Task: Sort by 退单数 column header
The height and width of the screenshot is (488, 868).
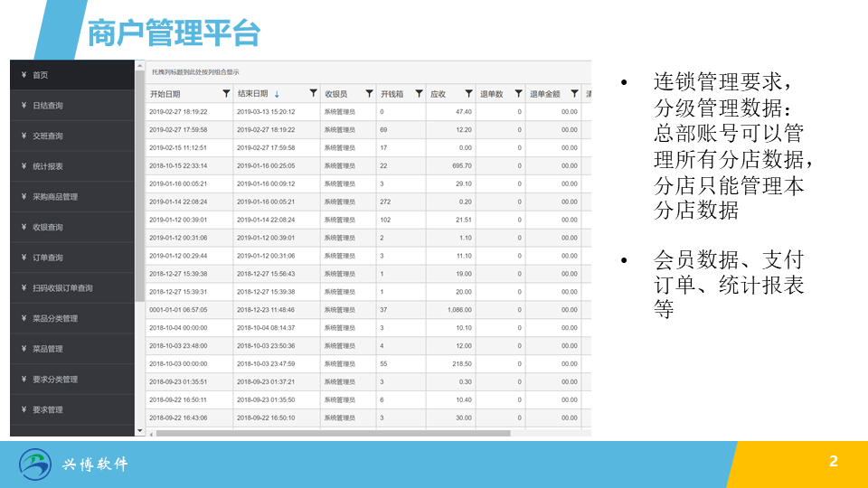Action: click(492, 94)
